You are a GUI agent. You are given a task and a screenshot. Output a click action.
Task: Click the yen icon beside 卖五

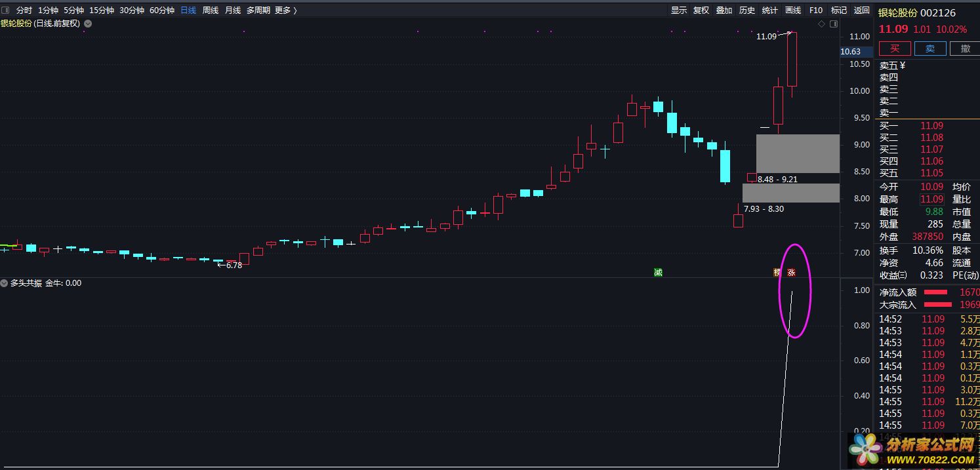(x=903, y=65)
